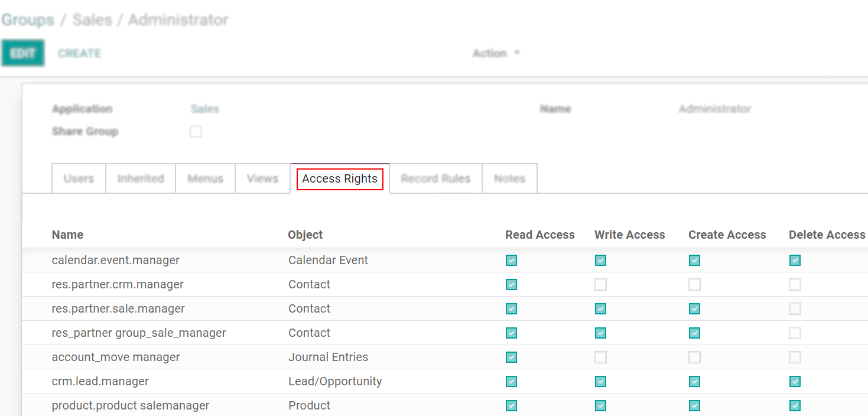Enable Create Access for account_move manager

point(694,357)
